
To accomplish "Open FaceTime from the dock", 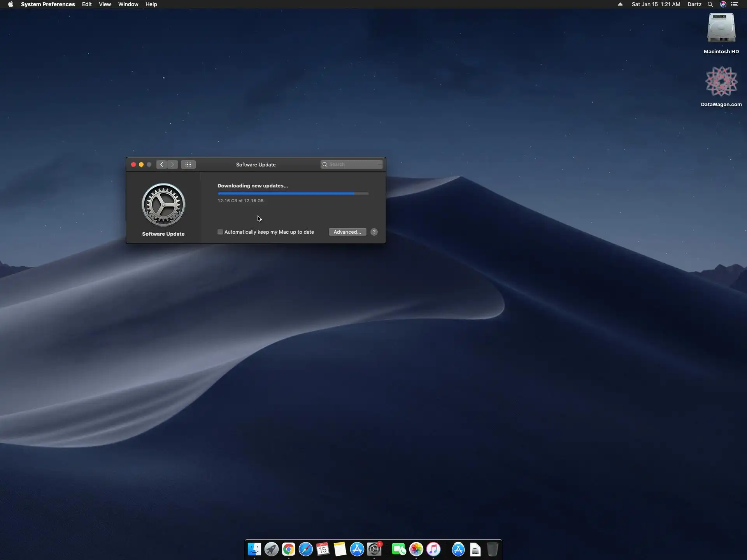I will pos(398,549).
